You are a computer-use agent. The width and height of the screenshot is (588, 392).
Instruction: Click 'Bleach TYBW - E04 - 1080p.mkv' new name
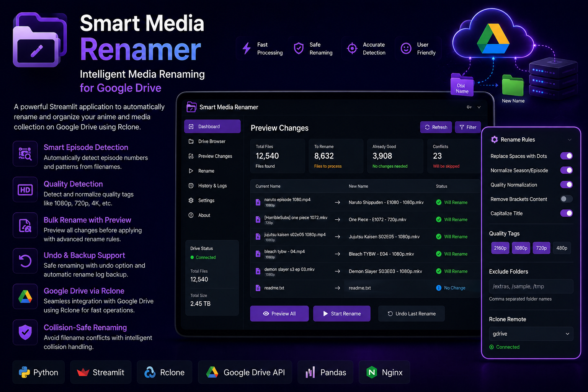(x=381, y=254)
